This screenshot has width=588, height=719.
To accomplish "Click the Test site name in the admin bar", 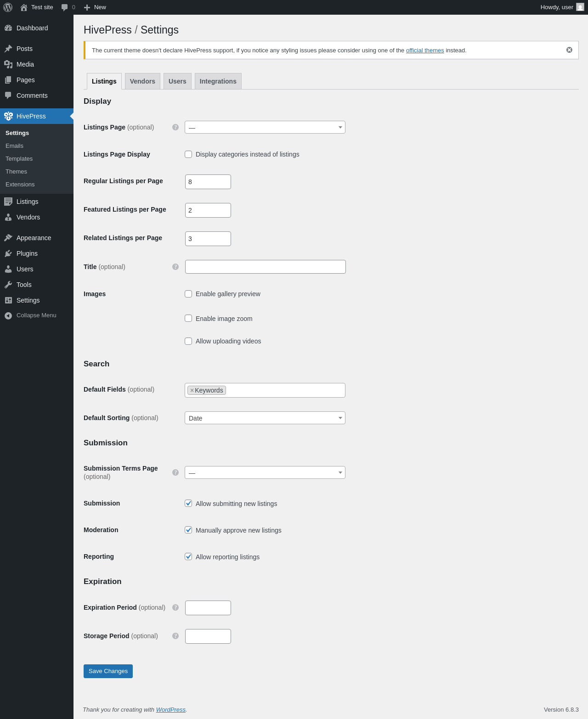I will coord(42,7).
